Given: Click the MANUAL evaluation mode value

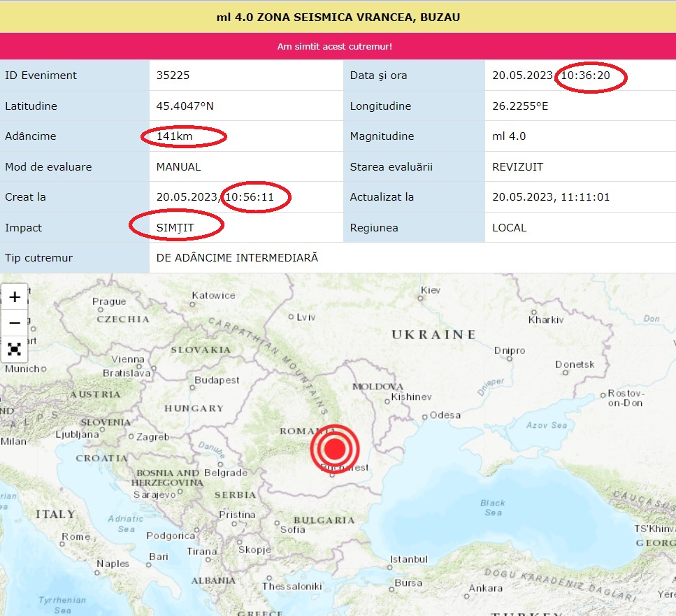Looking at the screenshot, I should click(x=178, y=167).
